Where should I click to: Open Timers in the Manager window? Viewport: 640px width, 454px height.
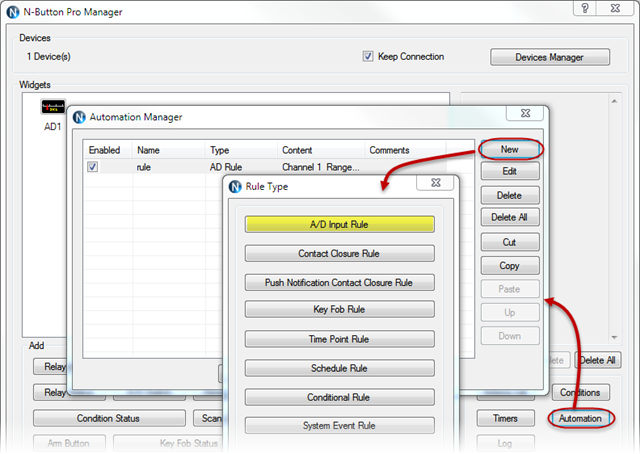point(505,418)
